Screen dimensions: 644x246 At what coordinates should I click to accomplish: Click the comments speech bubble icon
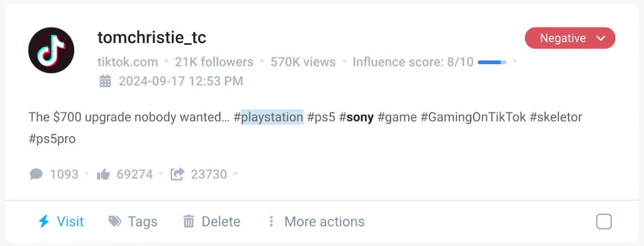point(36,174)
